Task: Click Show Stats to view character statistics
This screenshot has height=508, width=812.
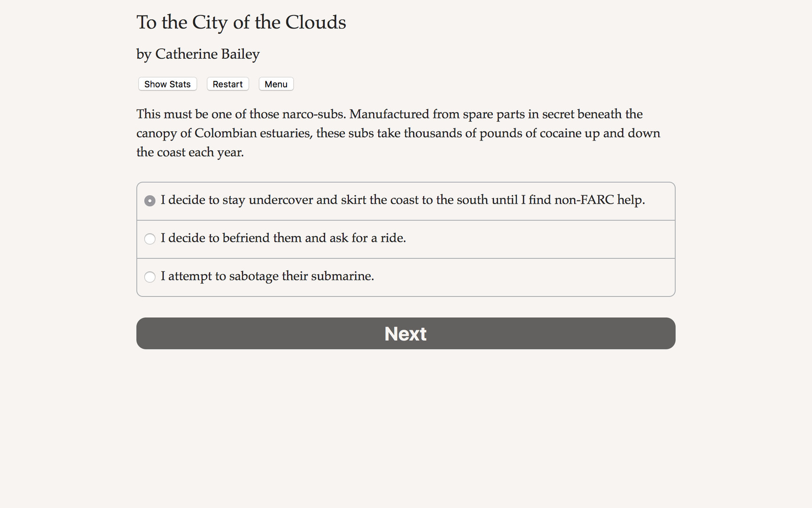Action: 167,84
